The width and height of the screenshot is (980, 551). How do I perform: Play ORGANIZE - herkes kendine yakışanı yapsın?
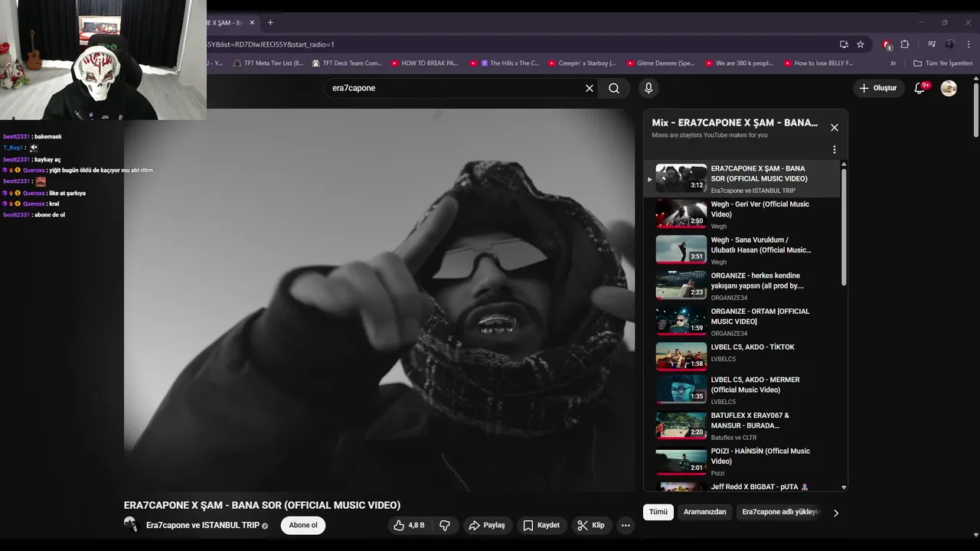tap(741, 286)
